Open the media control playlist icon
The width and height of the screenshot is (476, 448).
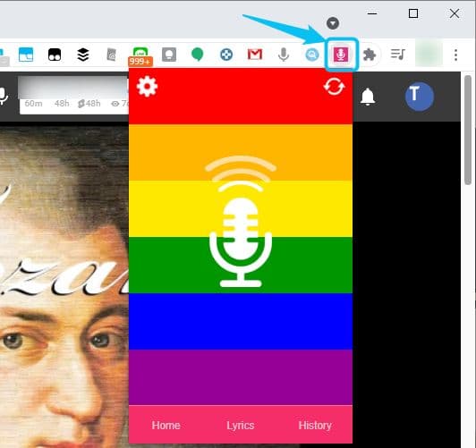[x=397, y=55]
